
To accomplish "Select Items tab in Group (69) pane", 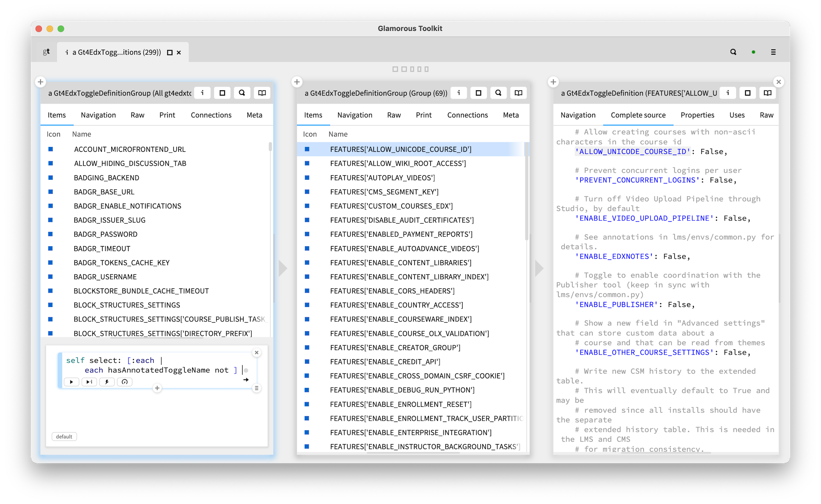I will pos(313,115).
